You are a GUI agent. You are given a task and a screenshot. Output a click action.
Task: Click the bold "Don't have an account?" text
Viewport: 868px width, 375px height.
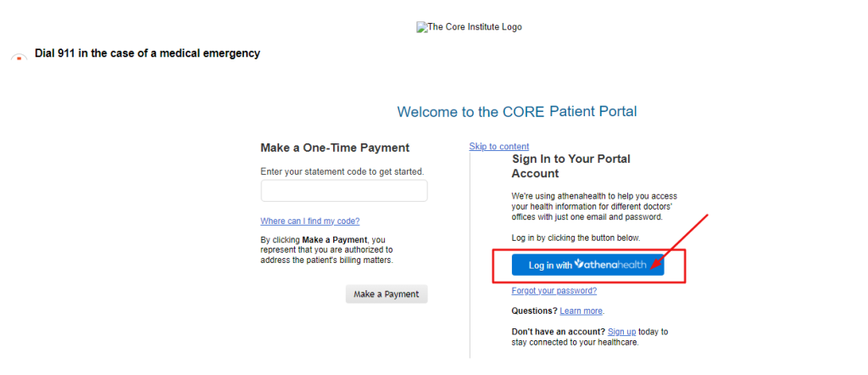point(559,332)
